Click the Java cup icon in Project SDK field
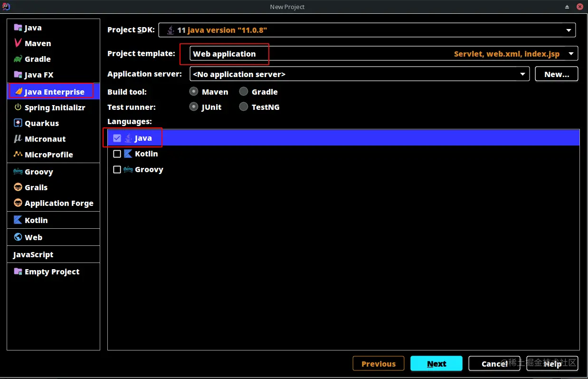 tap(171, 30)
